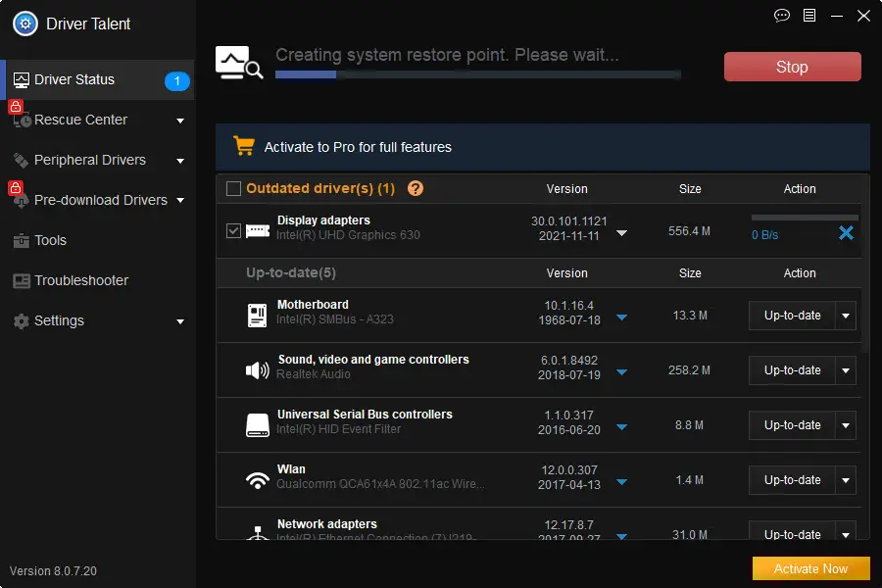The width and height of the screenshot is (882, 588).
Task: Click the Display adapters graphics card icon
Action: [x=258, y=230]
